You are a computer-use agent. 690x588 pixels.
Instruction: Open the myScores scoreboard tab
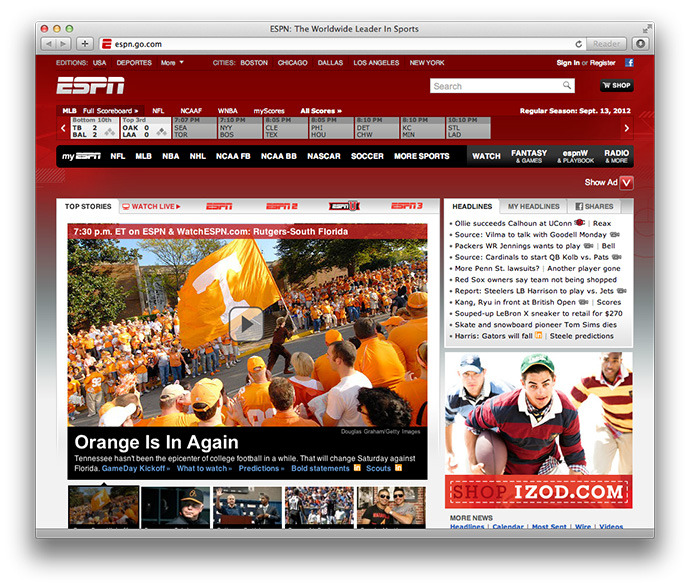click(x=269, y=111)
